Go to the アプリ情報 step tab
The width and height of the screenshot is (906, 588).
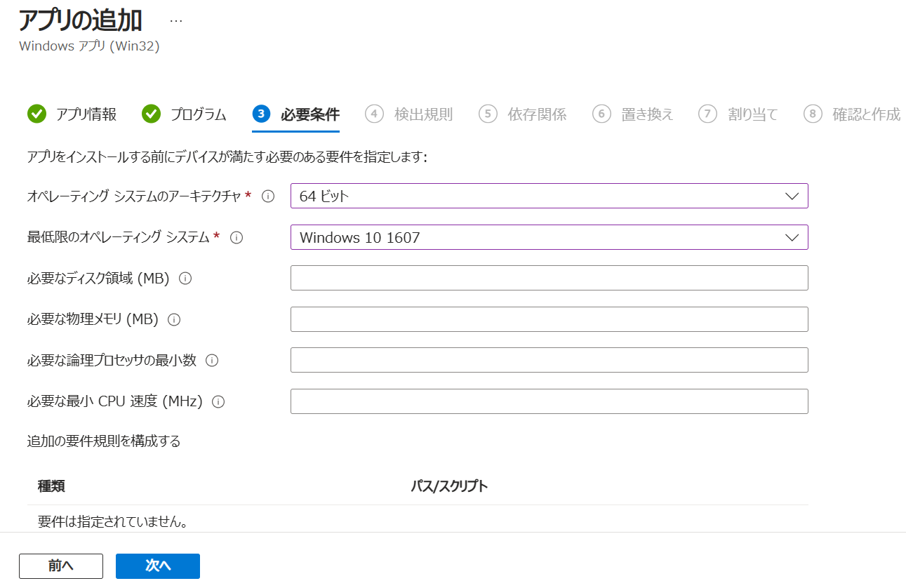(x=72, y=114)
